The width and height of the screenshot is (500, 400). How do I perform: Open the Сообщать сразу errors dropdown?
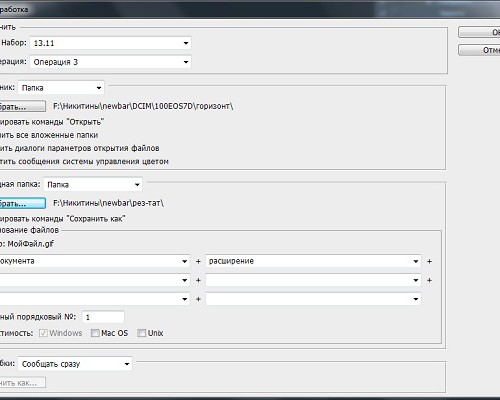click(x=75, y=364)
